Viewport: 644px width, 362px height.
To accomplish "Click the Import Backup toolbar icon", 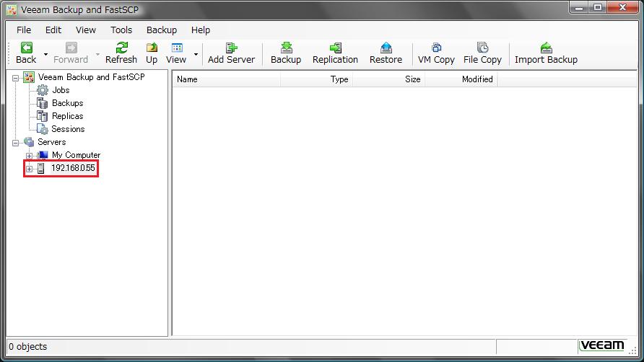I will tap(546, 48).
